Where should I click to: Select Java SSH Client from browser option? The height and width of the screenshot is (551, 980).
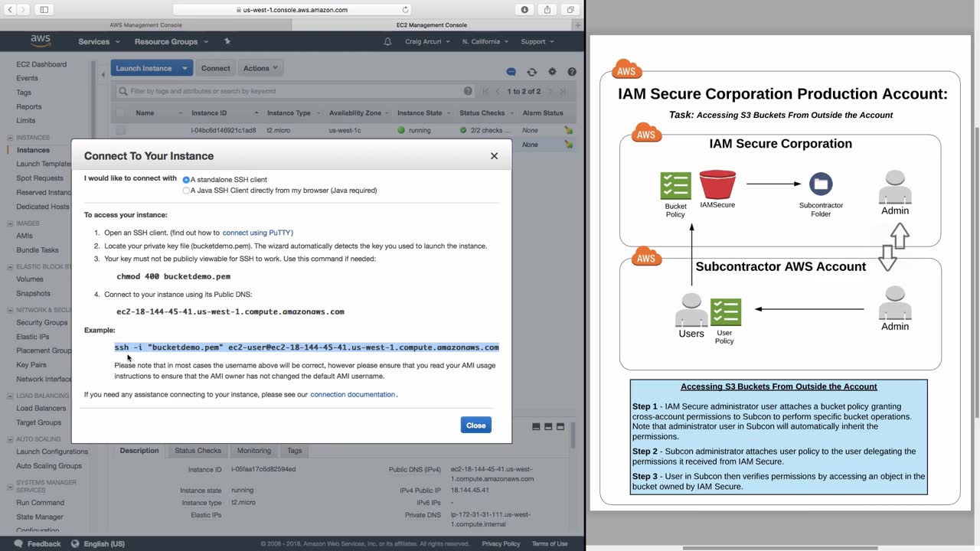pyautogui.click(x=186, y=191)
